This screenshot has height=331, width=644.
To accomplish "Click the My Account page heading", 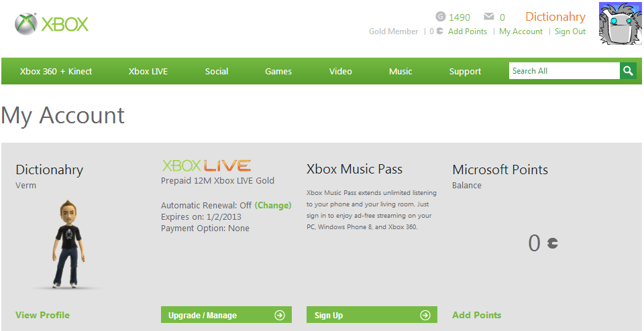I will [62, 115].
